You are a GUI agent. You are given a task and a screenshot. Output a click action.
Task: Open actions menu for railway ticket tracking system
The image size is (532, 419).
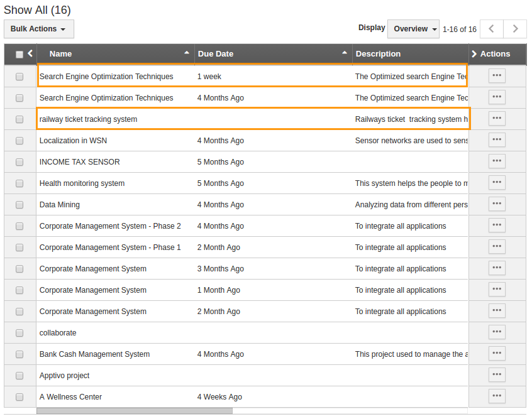tap(497, 119)
